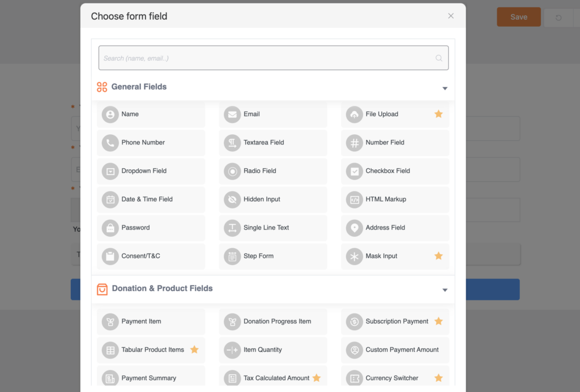Screen dimensions: 580x392
Task: Add a Dropdown Field to the form
Action: [144, 171]
